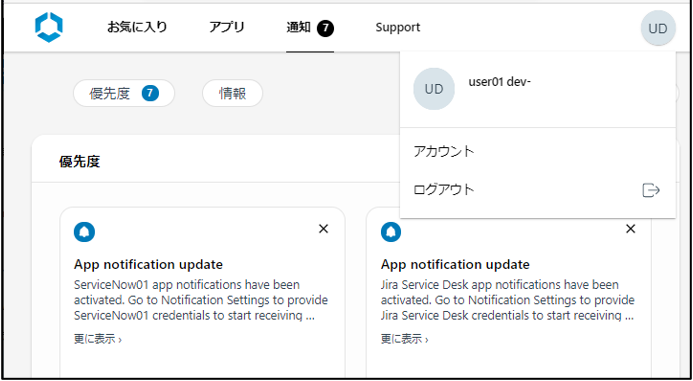
Task: Click the UD avatar inside the user menu
Action: pos(434,89)
